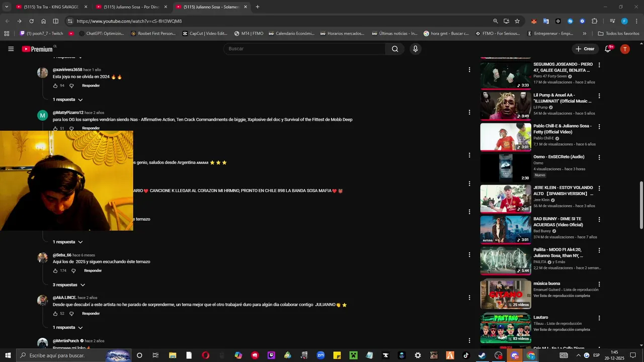Open the apps grid in bookmarks bar

pos(7,34)
